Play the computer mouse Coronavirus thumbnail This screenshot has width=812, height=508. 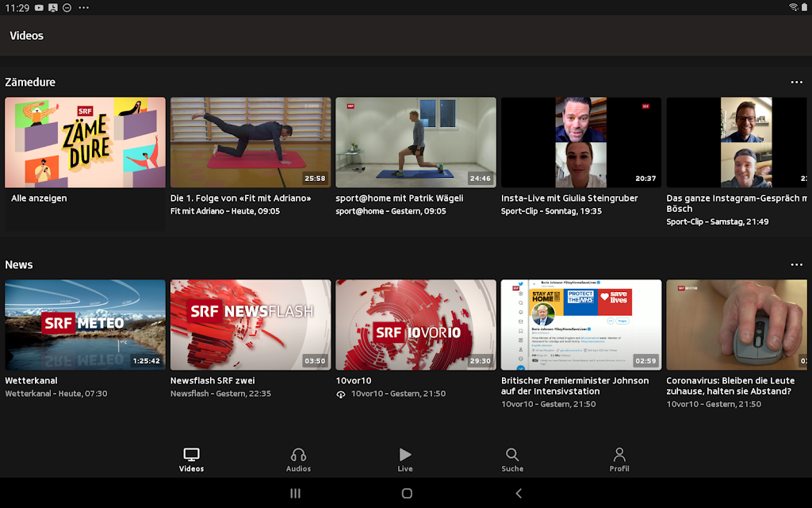[737, 325]
